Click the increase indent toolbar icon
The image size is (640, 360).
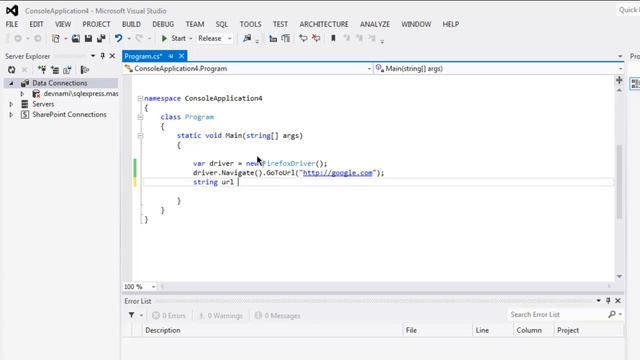click(x=286, y=38)
